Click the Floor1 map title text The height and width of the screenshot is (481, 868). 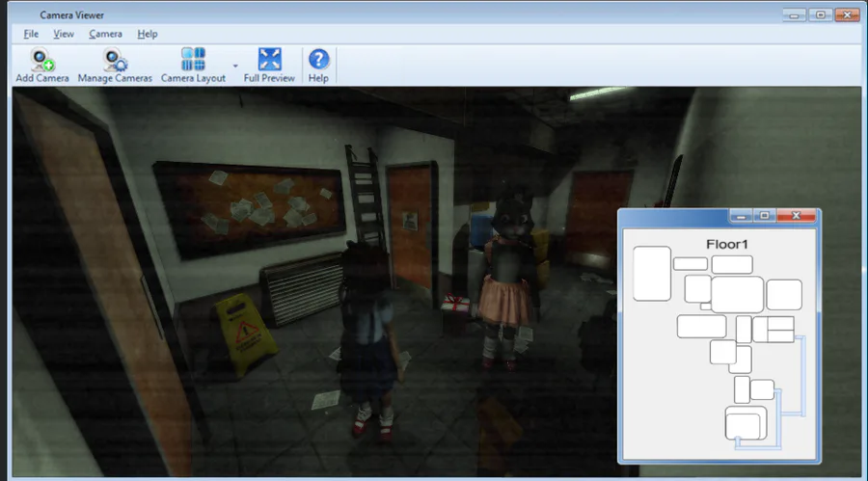point(727,244)
